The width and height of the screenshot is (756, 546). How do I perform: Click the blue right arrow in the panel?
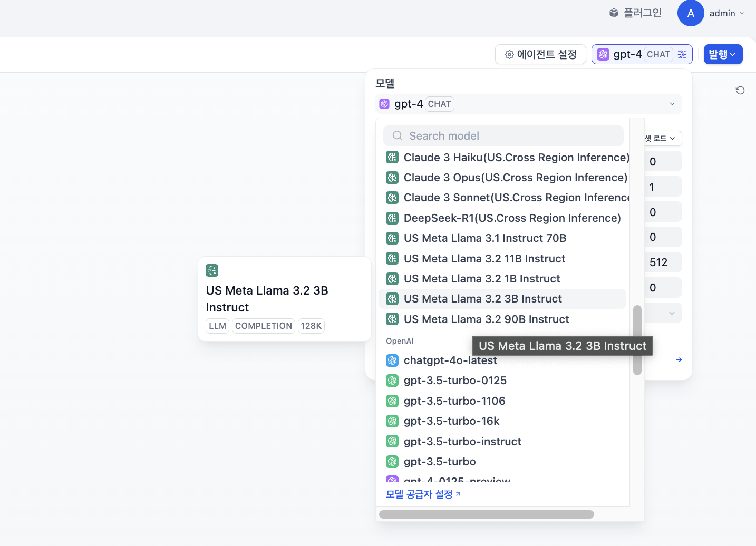[x=679, y=359]
